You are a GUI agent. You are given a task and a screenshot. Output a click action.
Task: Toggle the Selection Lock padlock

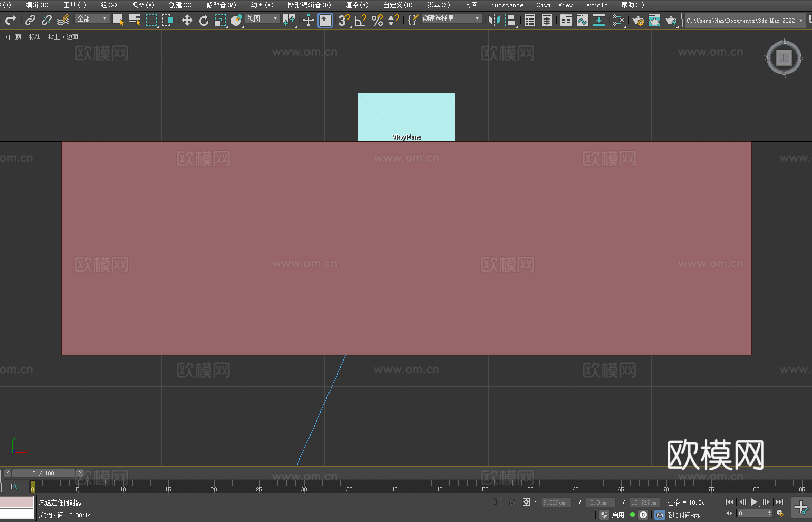click(x=512, y=502)
